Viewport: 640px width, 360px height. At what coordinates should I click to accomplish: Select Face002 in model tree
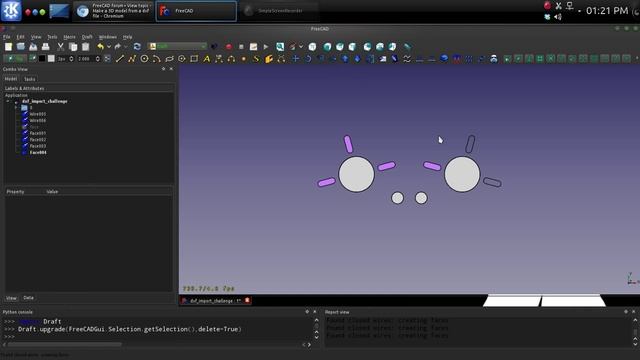pos(38,140)
